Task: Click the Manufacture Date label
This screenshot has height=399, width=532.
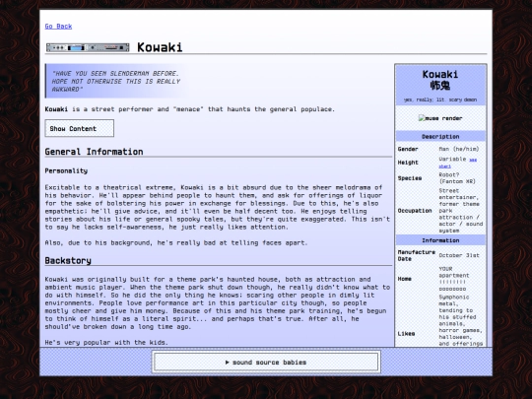Action: pyautogui.click(x=417, y=255)
